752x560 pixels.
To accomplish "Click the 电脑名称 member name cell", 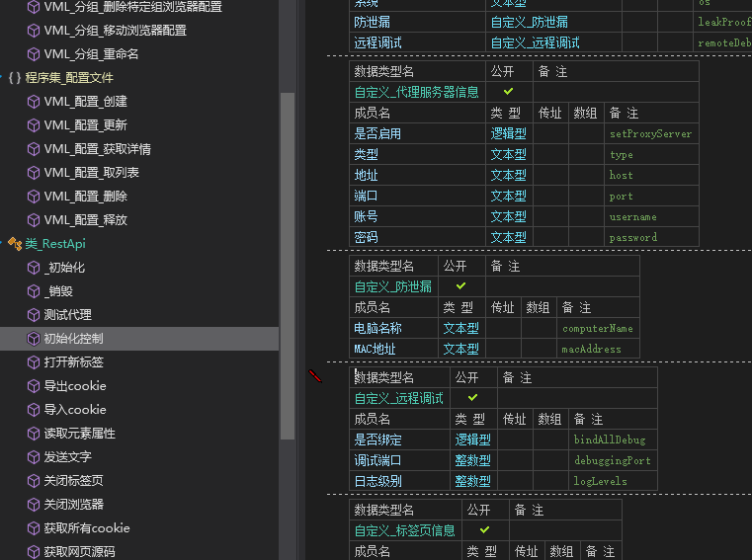I will coord(393,328).
